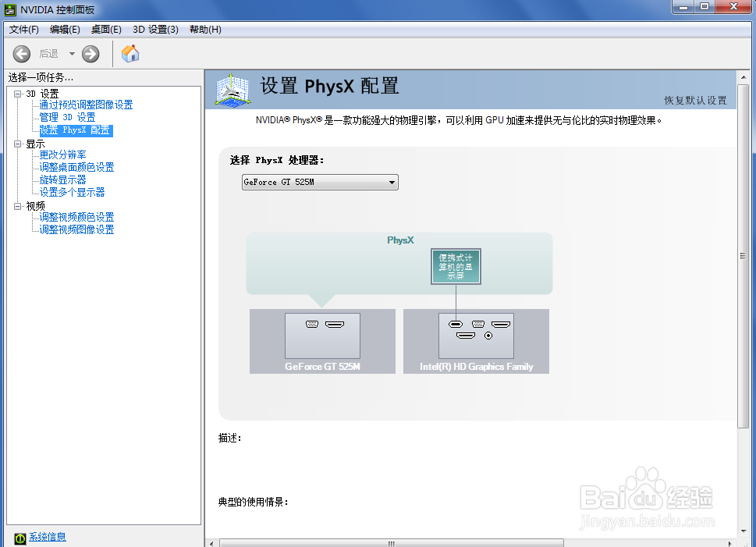This screenshot has height=547, width=756.
Task: Go to the home page icon
Action: click(130, 53)
